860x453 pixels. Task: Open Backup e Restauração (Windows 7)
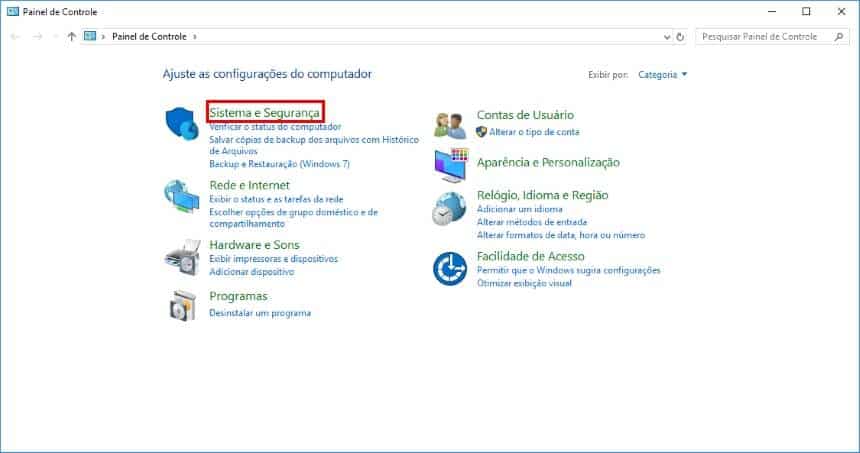point(279,163)
